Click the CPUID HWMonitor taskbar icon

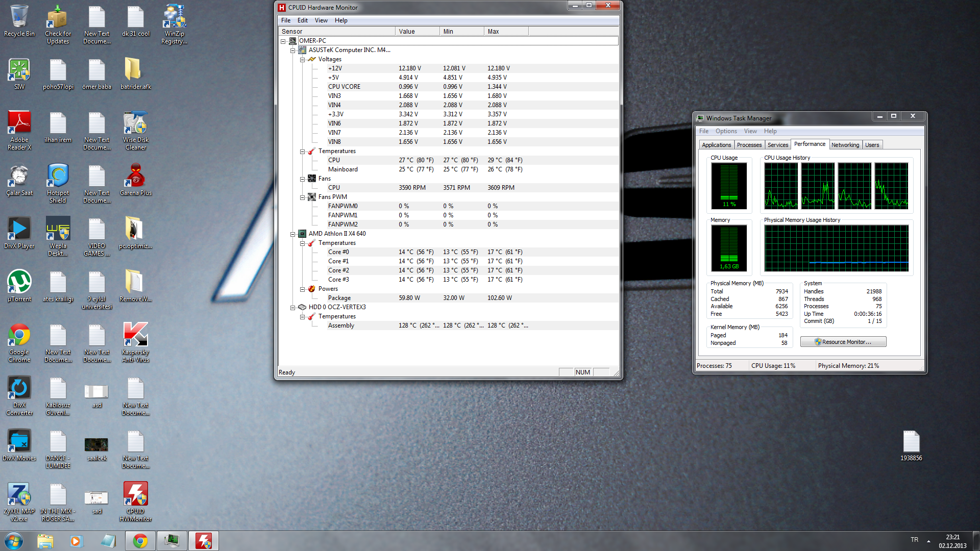click(204, 541)
